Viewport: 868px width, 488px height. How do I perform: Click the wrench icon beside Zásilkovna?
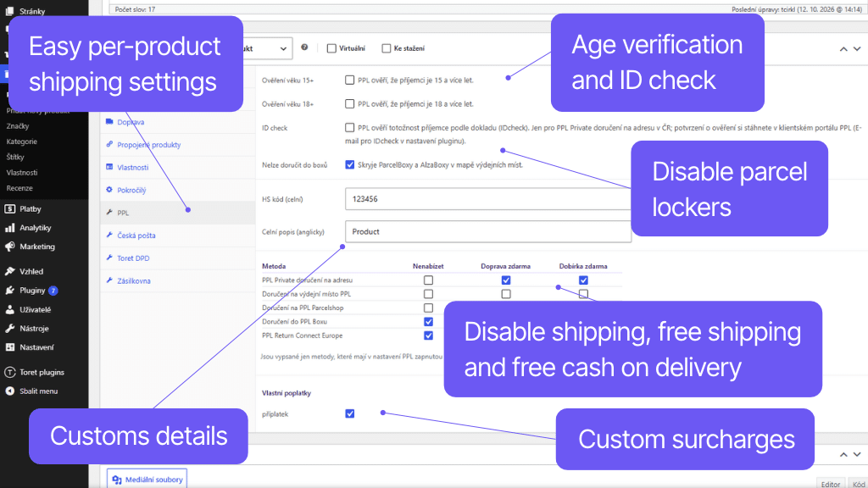click(x=109, y=280)
